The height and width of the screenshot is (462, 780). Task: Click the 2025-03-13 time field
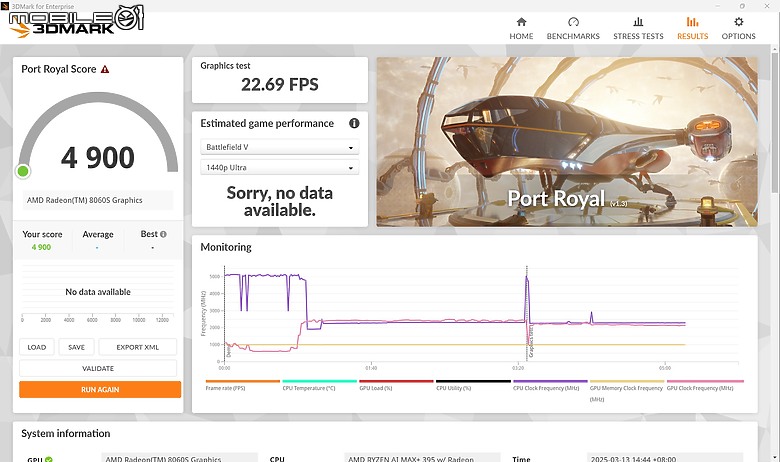tap(665, 458)
